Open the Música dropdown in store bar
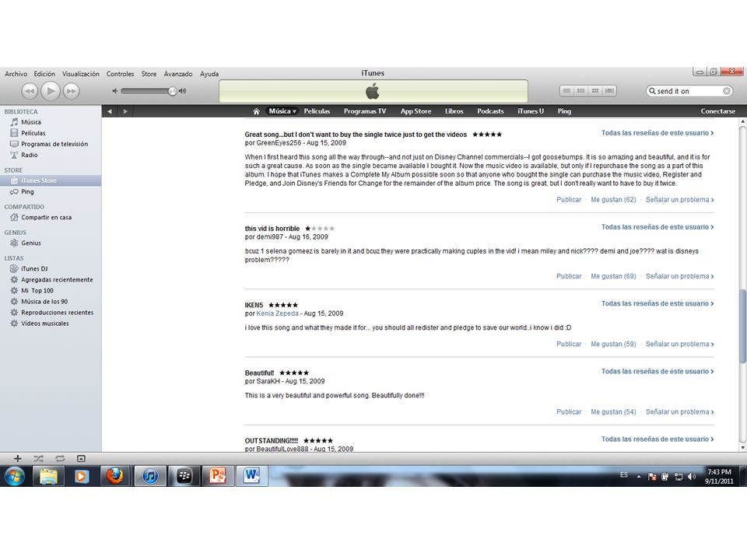747x560 pixels. 282,111
